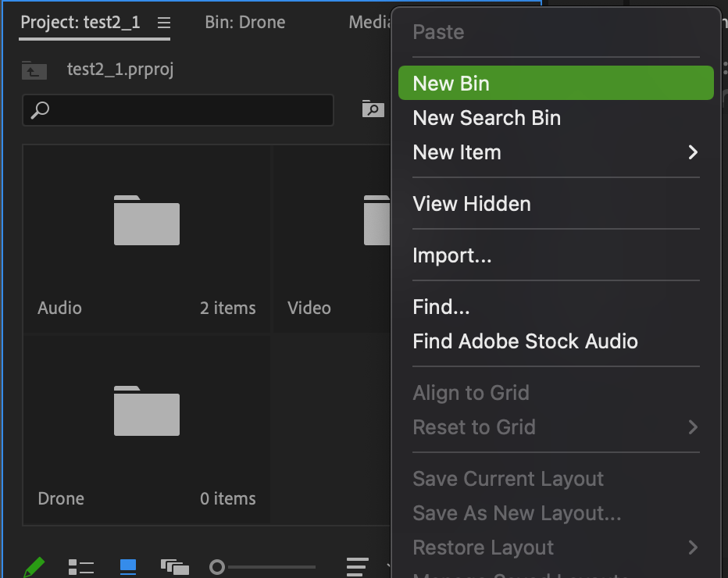Viewport: 728px width, 578px height.
Task: Switch to Freeform View icon
Action: pyautogui.click(x=174, y=566)
